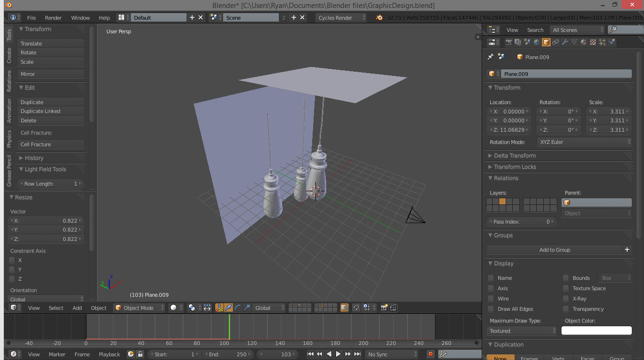Open the Window menu in info header
The height and width of the screenshot is (360, 644).
pyautogui.click(x=80, y=17)
